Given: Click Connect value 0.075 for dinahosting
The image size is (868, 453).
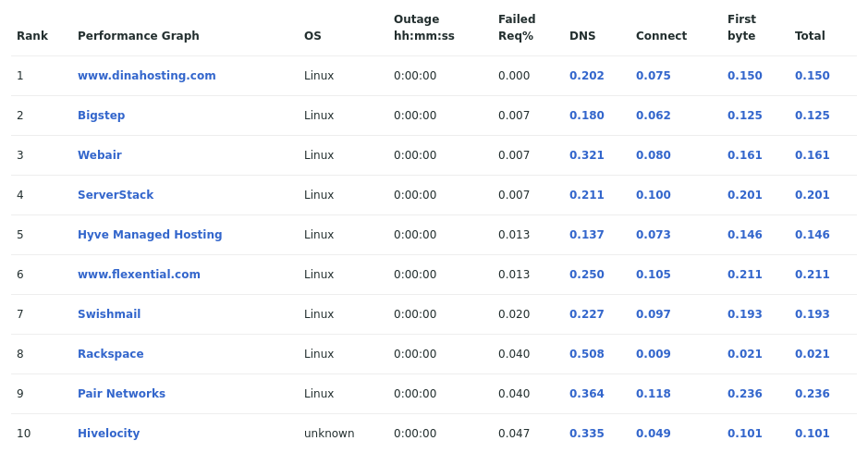Looking at the screenshot, I should point(654,76).
